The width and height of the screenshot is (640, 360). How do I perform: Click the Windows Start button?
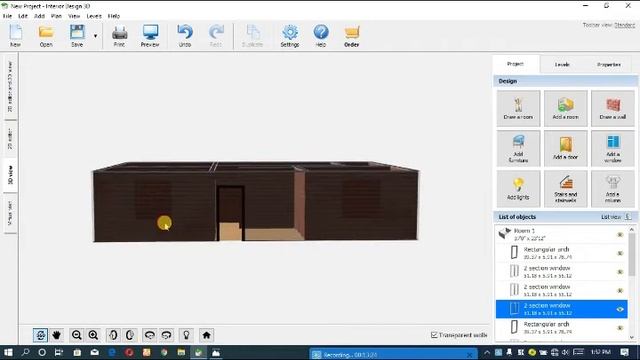click(x=8, y=352)
